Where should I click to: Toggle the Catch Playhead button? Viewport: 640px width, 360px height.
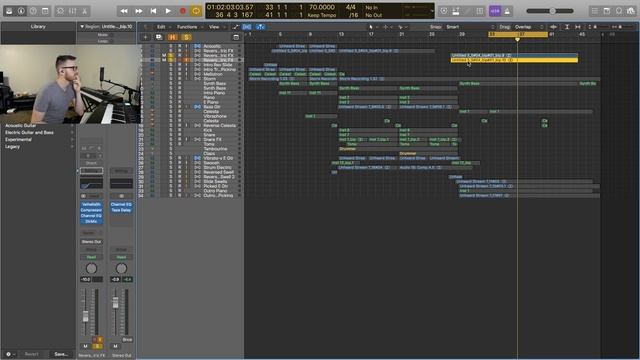[260, 27]
